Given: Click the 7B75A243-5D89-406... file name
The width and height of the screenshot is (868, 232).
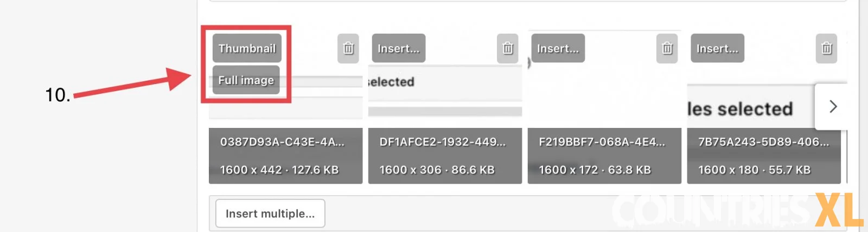Looking at the screenshot, I should point(763,142).
